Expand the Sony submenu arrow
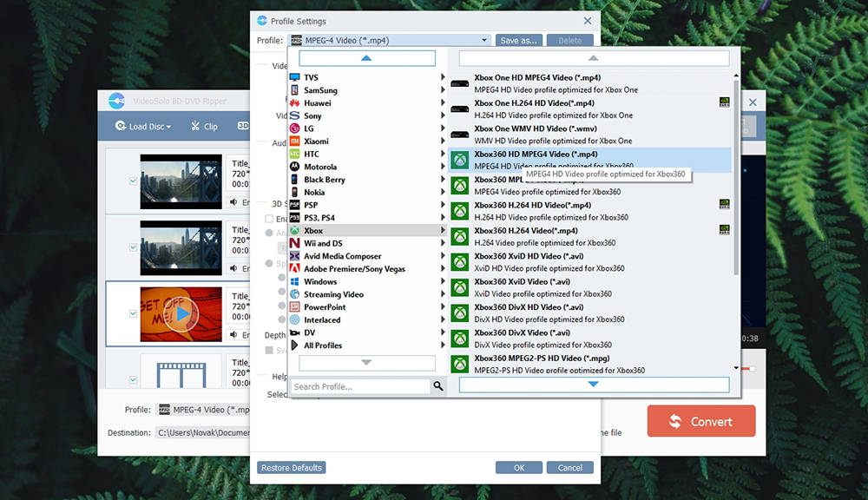The width and height of the screenshot is (868, 500). [x=443, y=115]
